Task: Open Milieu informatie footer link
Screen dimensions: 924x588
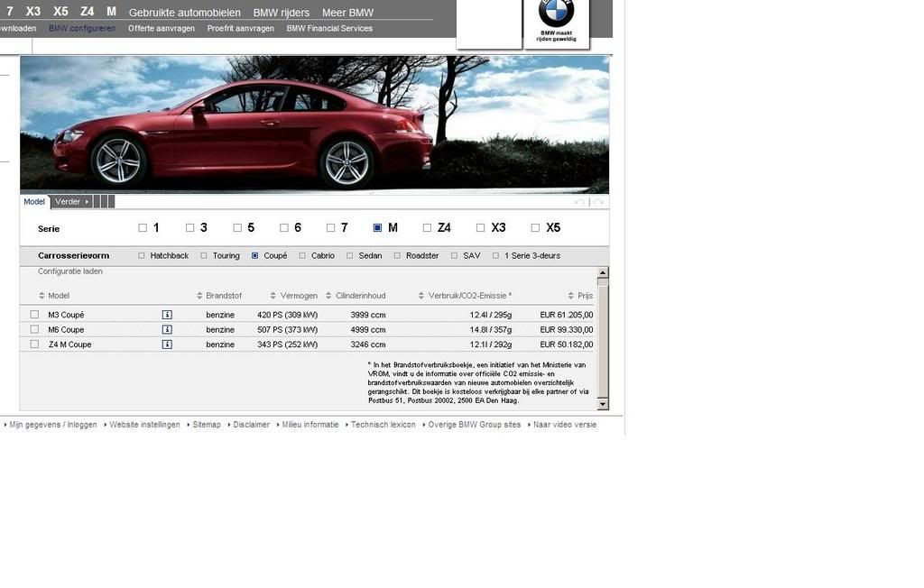Action: click(310, 425)
